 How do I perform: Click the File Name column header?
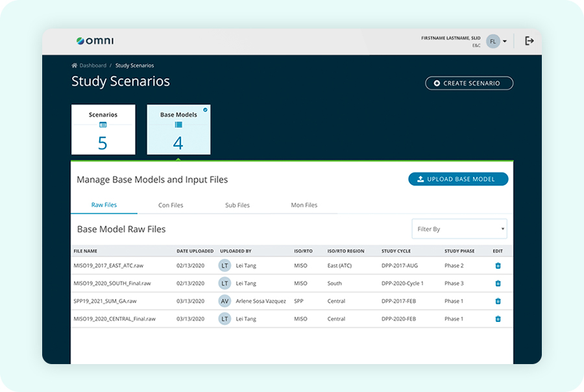click(x=85, y=251)
